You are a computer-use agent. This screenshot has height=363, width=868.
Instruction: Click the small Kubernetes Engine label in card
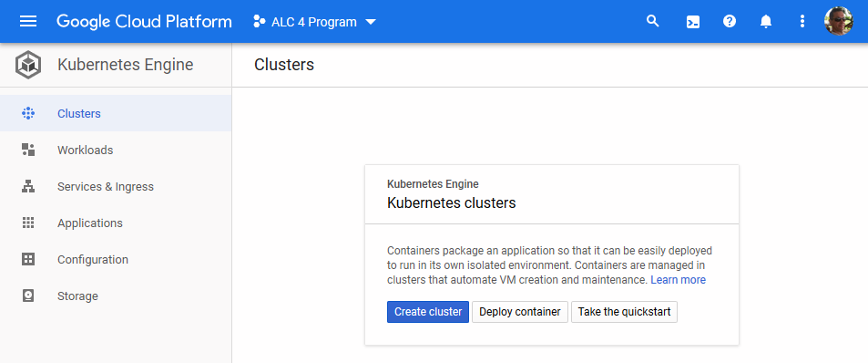click(433, 184)
